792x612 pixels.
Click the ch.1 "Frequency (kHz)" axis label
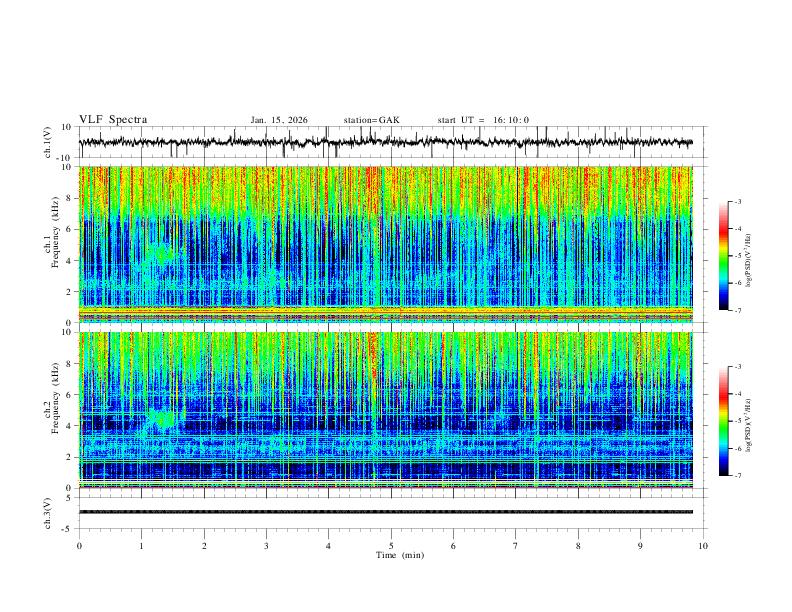point(55,233)
